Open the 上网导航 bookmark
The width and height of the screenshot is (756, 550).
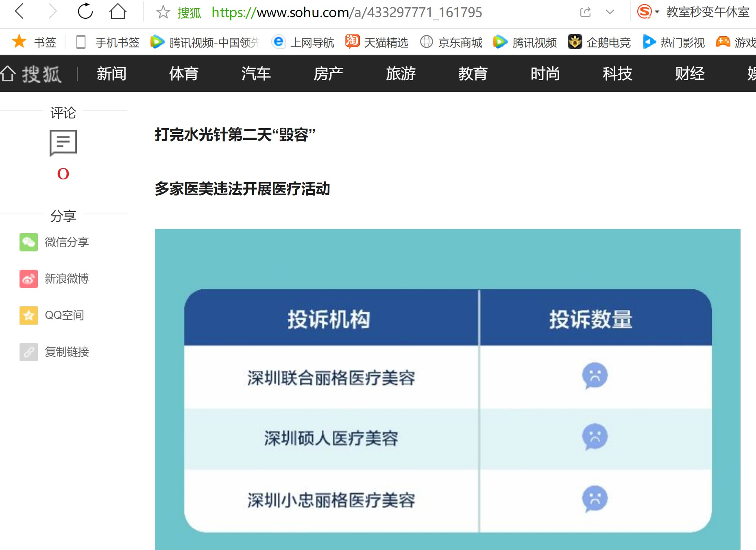click(x=303, y=42)
